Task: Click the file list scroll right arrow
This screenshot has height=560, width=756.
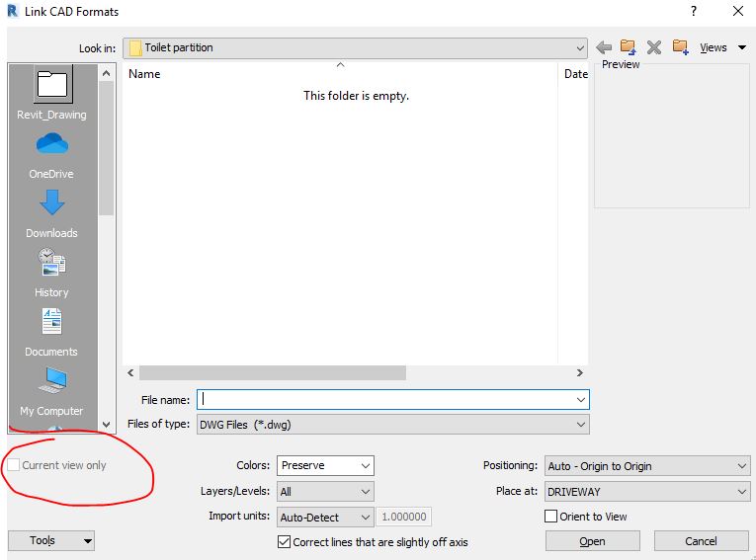Action: [x=579, y=372]
